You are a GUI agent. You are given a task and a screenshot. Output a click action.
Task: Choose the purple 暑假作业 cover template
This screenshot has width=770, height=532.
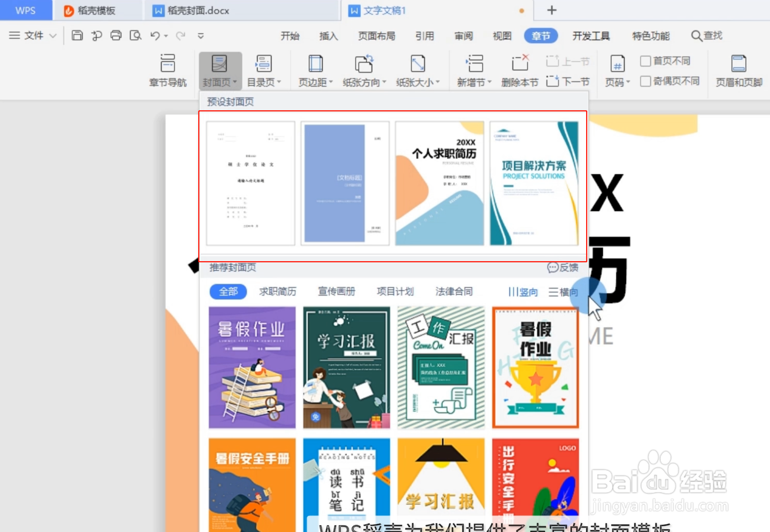(x=252, y=368)
